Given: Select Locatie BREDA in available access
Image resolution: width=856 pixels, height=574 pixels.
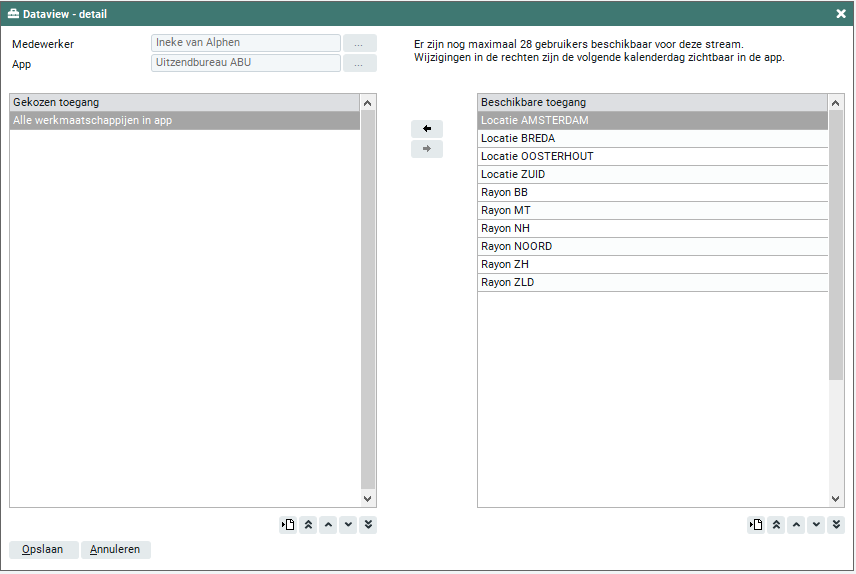Looking at the screenshot, I should [652, 139].
